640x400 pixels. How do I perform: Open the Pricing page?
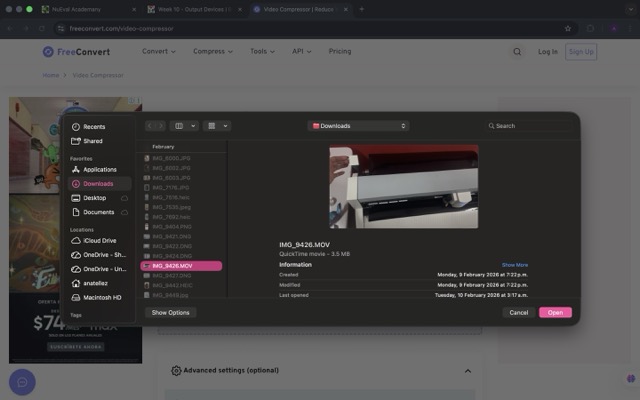coord(340,51)
